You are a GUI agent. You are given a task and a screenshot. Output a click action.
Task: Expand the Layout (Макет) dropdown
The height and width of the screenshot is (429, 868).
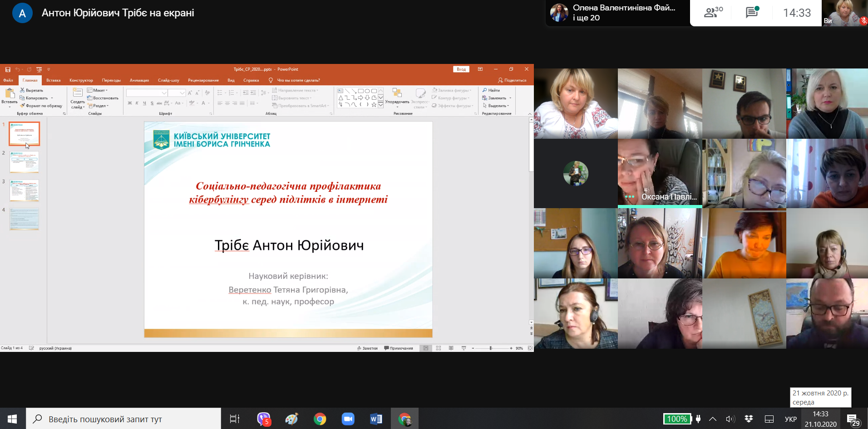pos(98,90)
